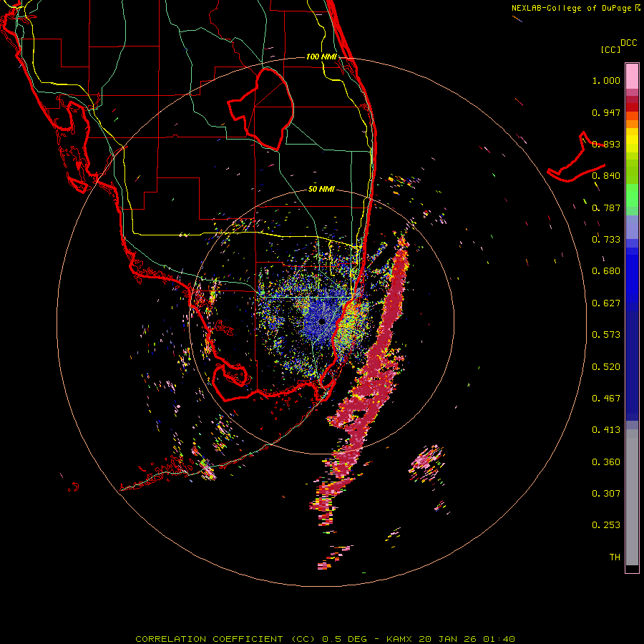Click the NEXLAB-College of DuPage credit text

pos(571,8)
